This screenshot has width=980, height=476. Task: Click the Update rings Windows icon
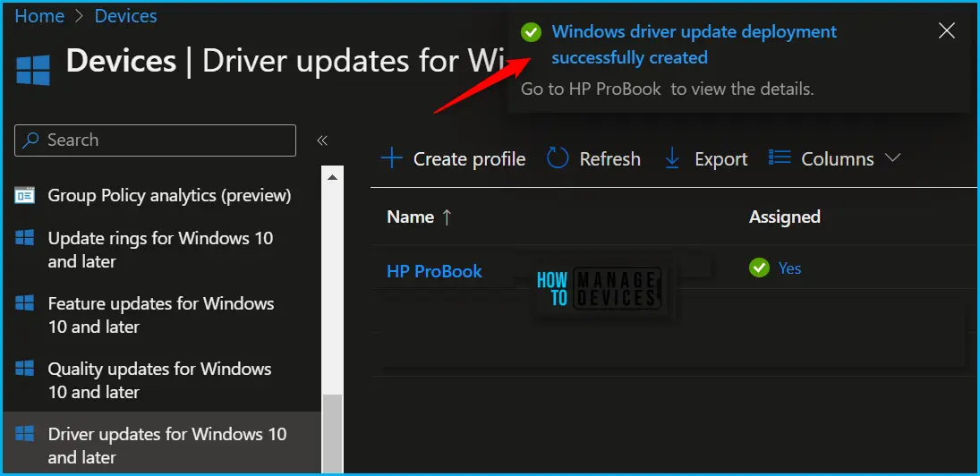click(x=24, y=237)
